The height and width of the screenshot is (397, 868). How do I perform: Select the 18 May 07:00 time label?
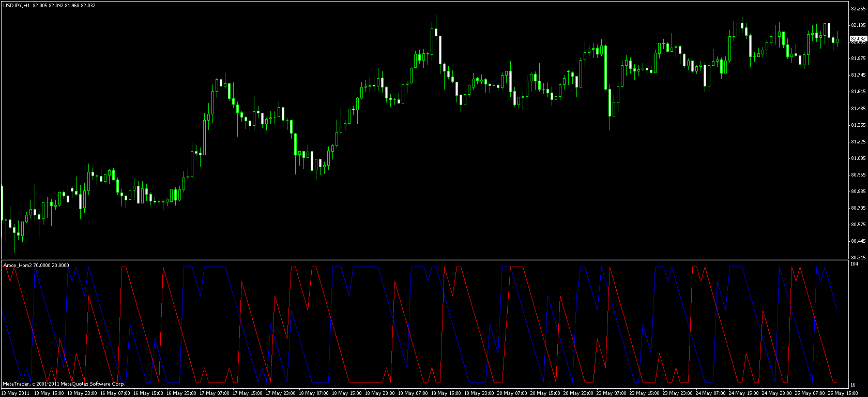(314, 393)
